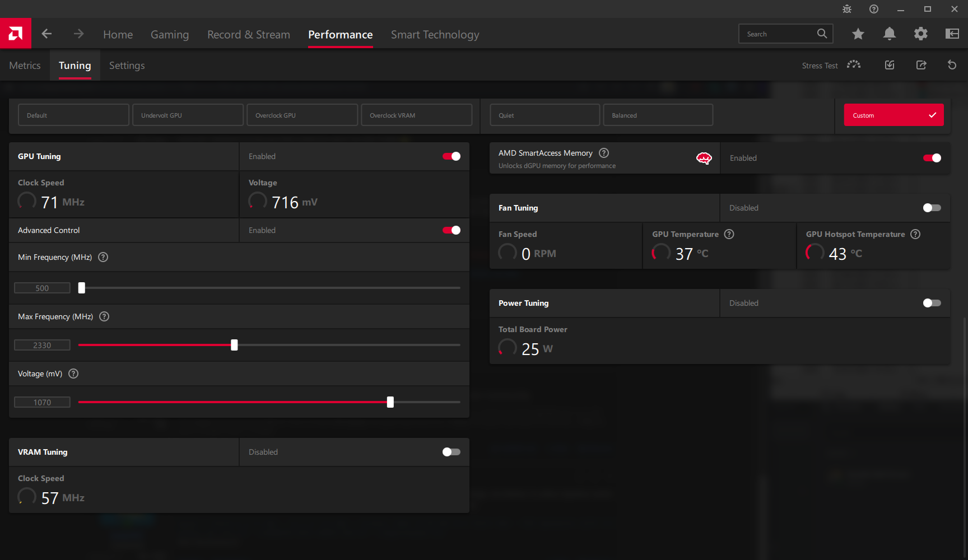The width and height of the screenshot is (968, 560).
Task: Click the export profile icon
Action: tap(921, 65)
